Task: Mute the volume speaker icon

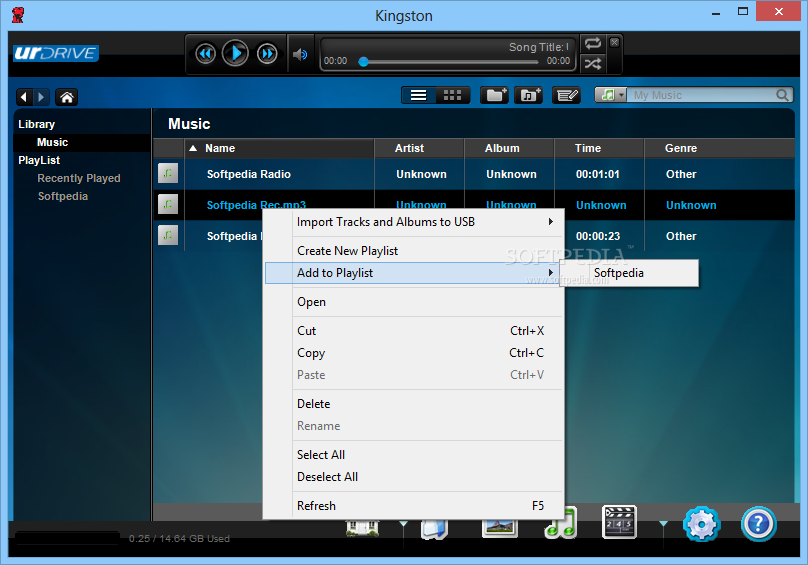Action: pyautogui.click(x=300, y=54)
